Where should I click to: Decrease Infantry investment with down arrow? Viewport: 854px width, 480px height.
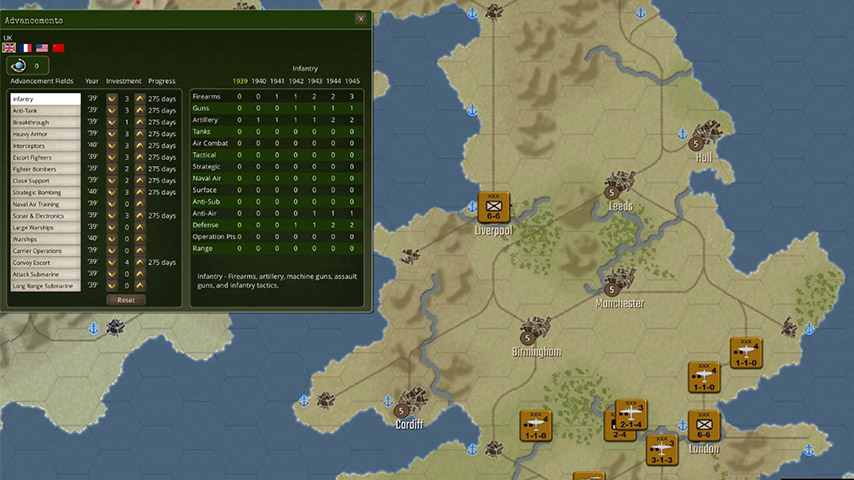click(112, 99)
